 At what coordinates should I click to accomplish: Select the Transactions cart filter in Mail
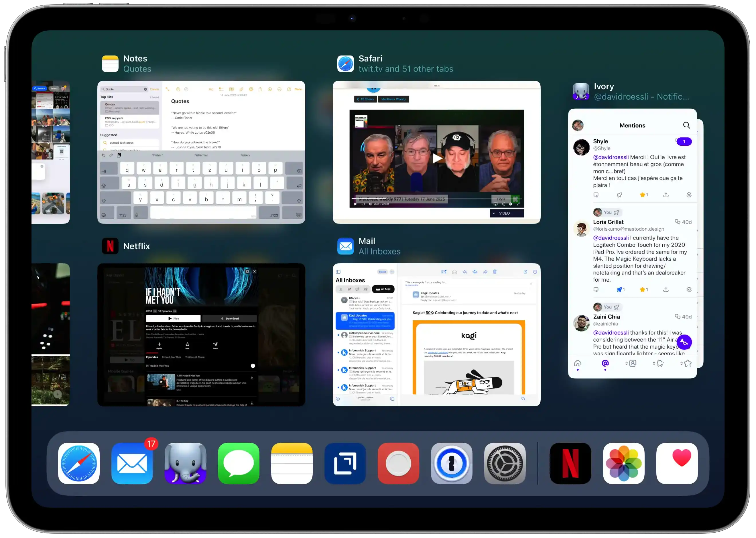click(x=349, y=289)
